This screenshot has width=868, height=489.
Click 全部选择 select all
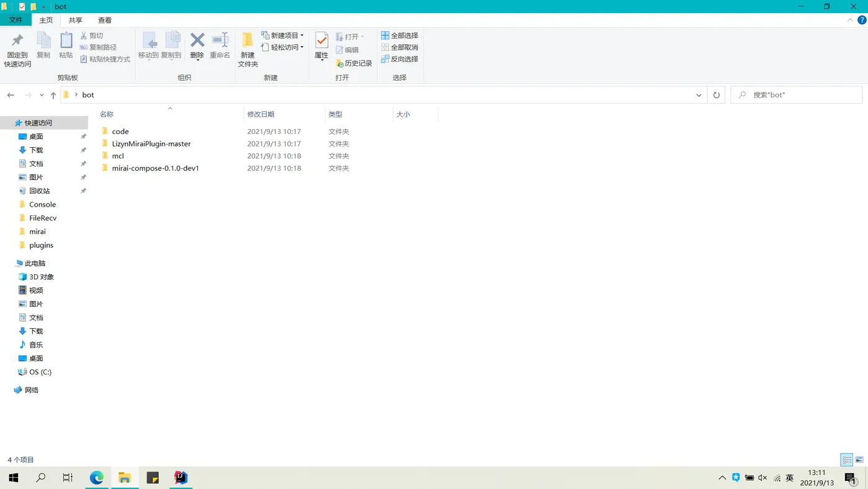(x=399, y=35)
